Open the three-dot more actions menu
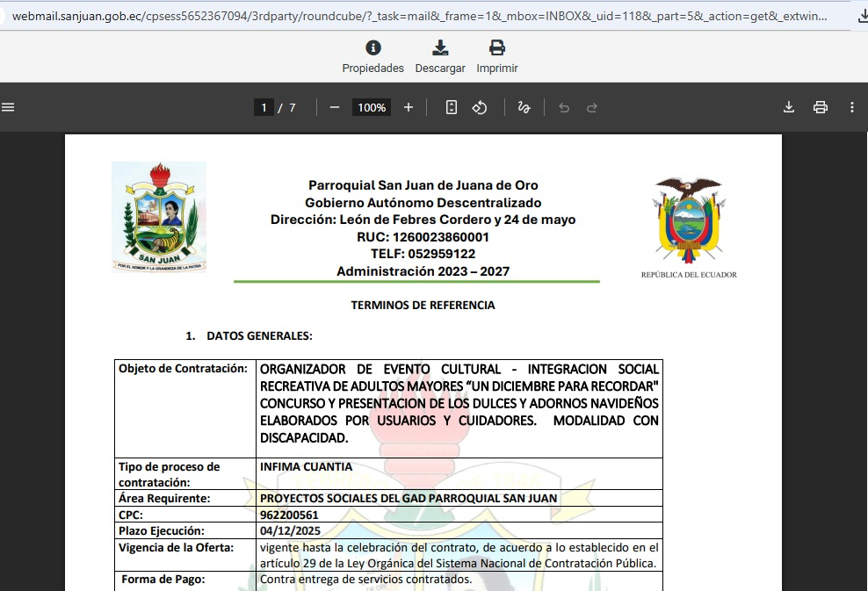 (x=852, y=107)
